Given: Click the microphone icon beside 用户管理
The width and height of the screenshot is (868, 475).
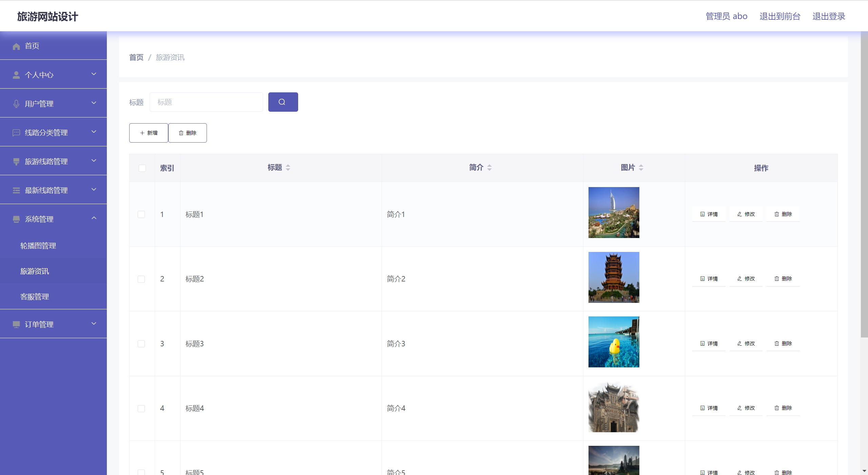Looking at the screenshot, I should coord(16,104).
